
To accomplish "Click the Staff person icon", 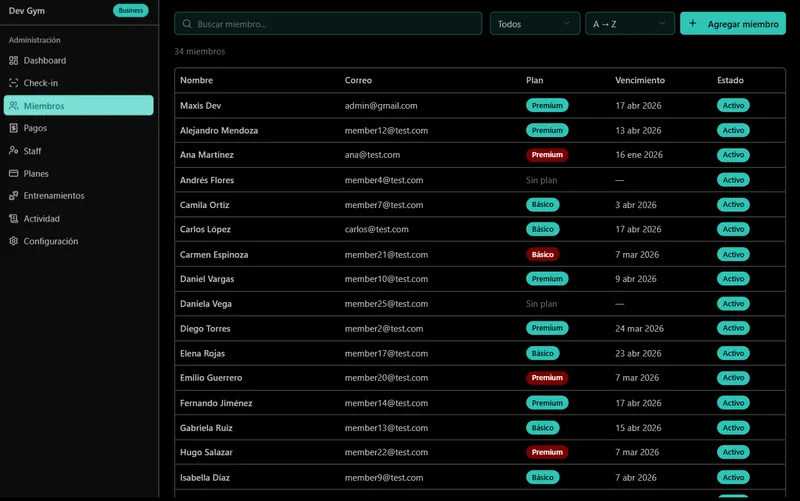I will coord(14,151).
